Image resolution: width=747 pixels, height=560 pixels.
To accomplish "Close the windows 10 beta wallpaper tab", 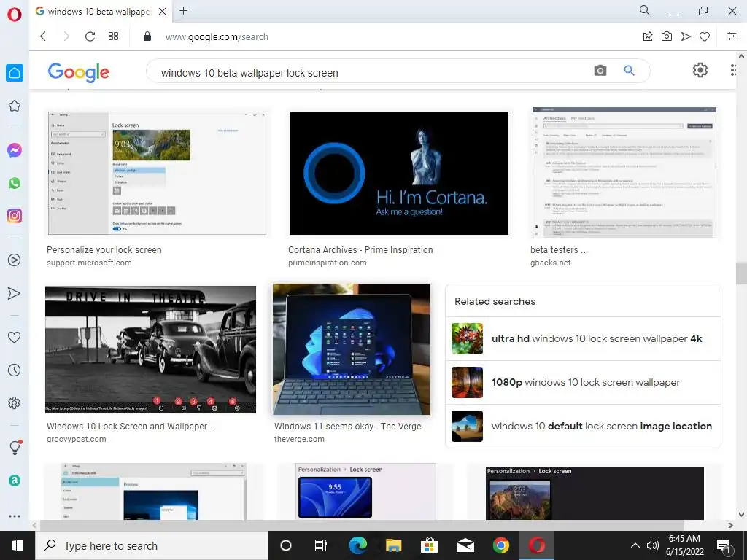I will [162, 12].
